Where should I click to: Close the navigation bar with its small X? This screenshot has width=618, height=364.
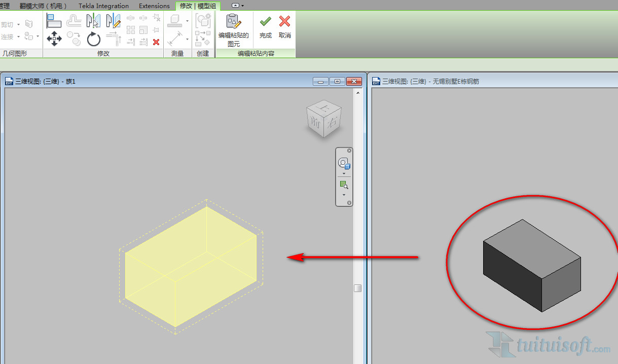[349, 151]
